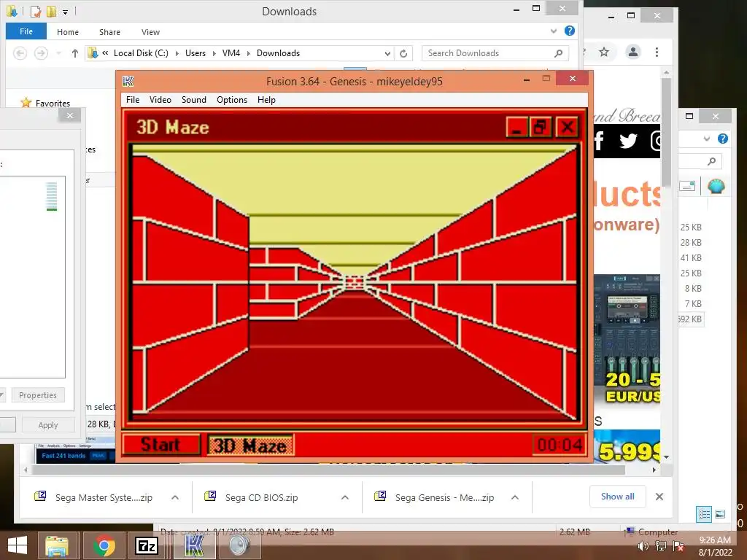Click the Apply button in the dialog
Screen dimensions: 747x560
pyautogui.click(x=48, y=425)
